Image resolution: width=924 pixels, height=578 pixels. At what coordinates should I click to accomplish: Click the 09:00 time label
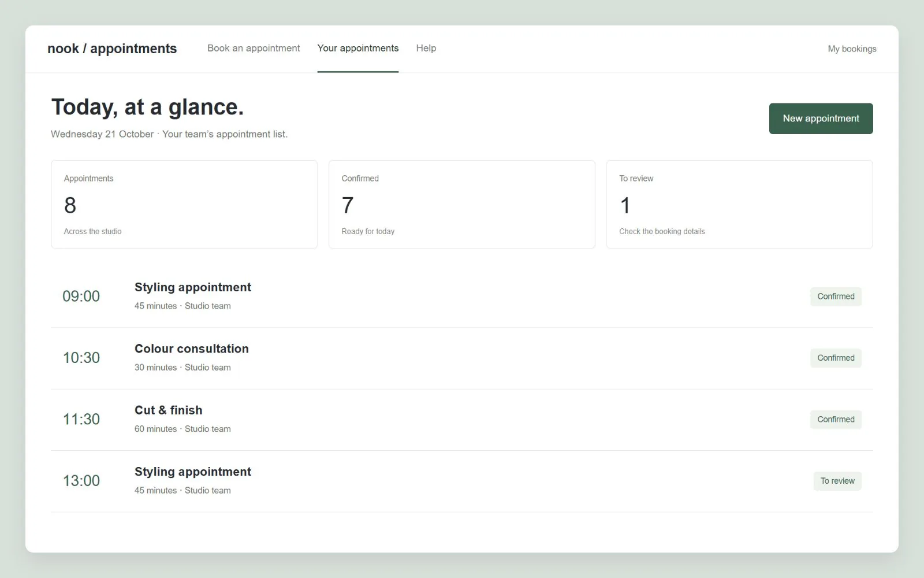[81, 297]
